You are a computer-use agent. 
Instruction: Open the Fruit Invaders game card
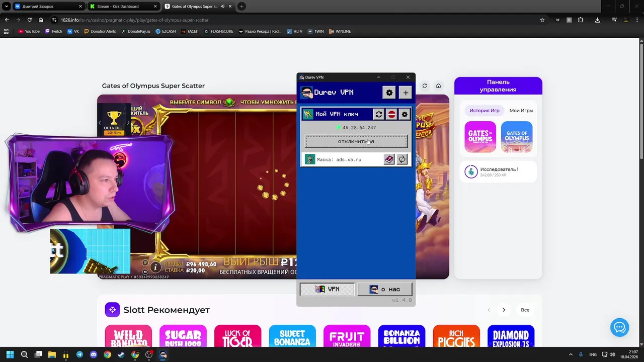pos(347,336)
